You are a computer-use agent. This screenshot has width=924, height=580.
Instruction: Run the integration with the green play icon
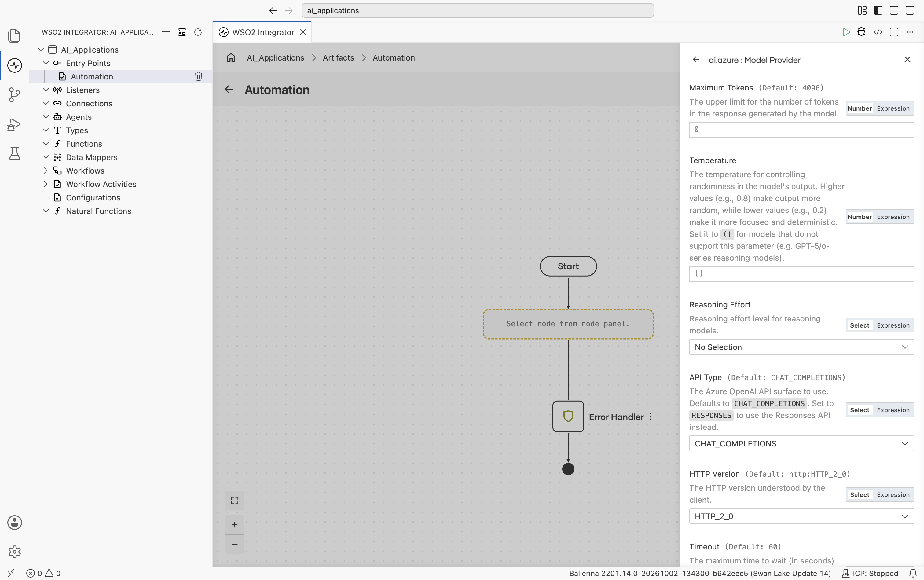point(846,32)
